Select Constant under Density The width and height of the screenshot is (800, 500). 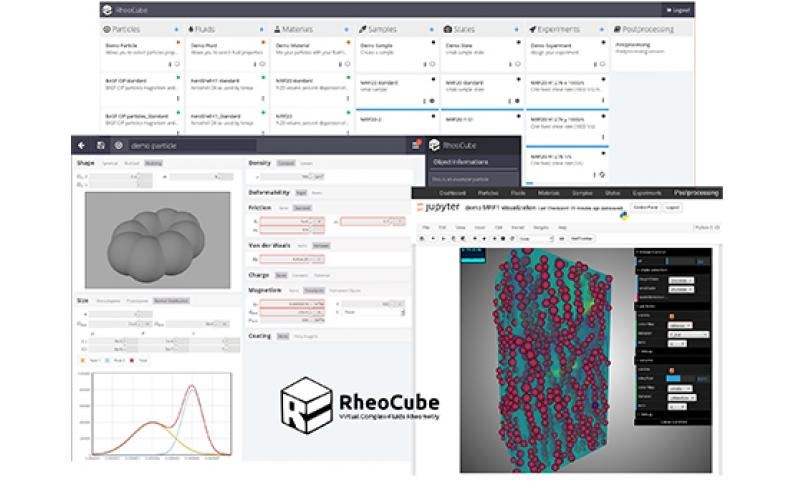point(286,163)
